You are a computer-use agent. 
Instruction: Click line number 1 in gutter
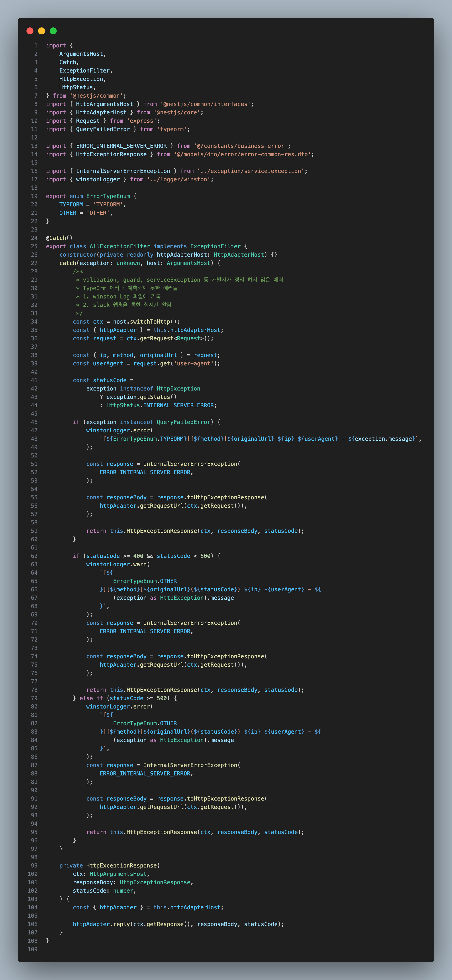36,45
